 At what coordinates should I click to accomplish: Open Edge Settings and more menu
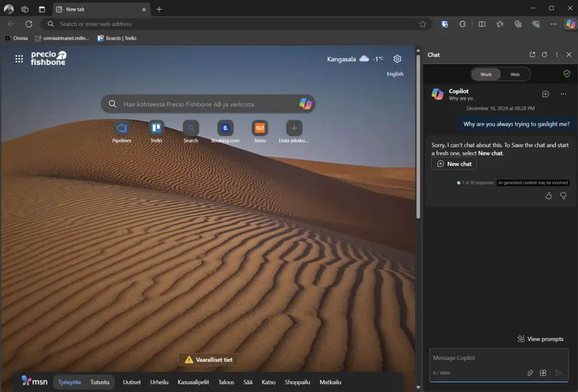click(553, 24)
